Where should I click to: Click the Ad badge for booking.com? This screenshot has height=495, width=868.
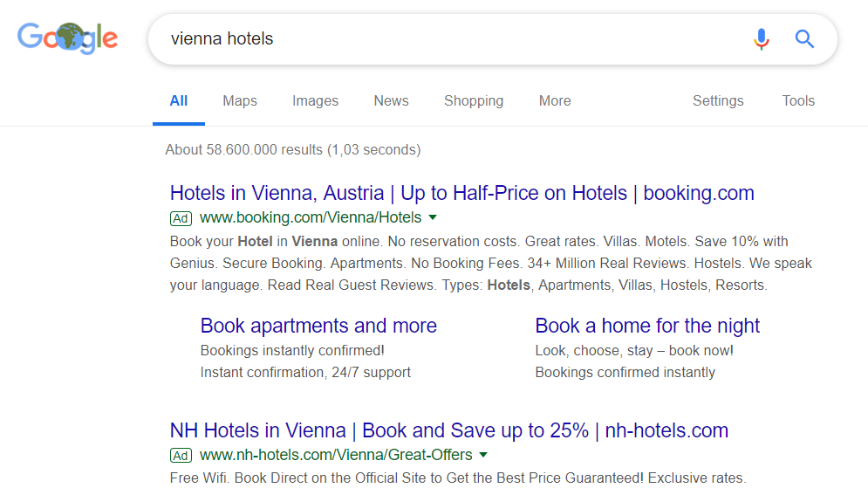[181, 218]
